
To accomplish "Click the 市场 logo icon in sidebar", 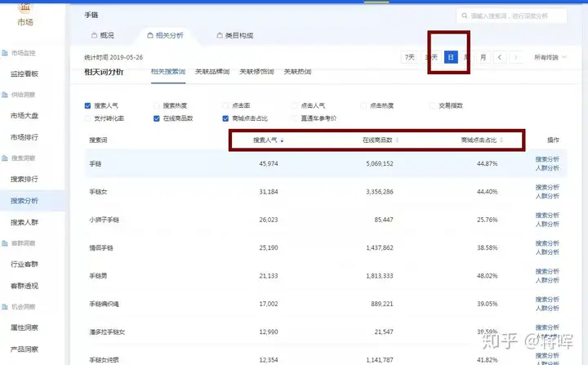I will [x=25, y=7].
